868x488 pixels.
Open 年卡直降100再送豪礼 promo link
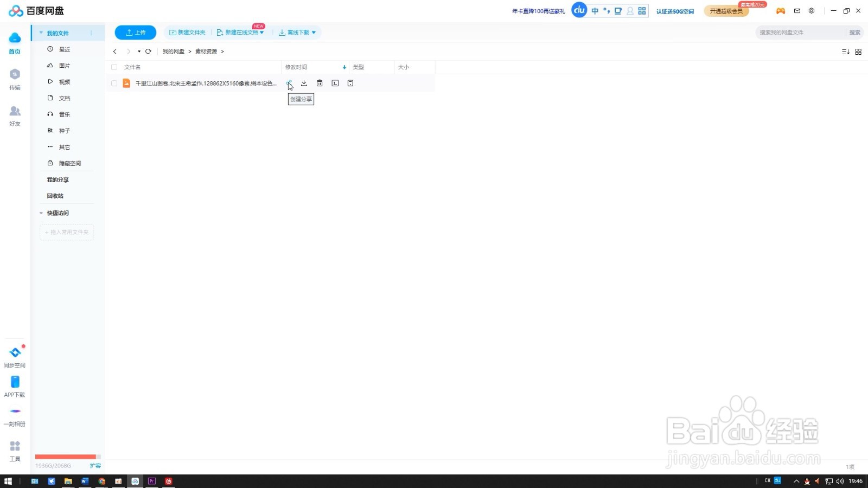539,11
